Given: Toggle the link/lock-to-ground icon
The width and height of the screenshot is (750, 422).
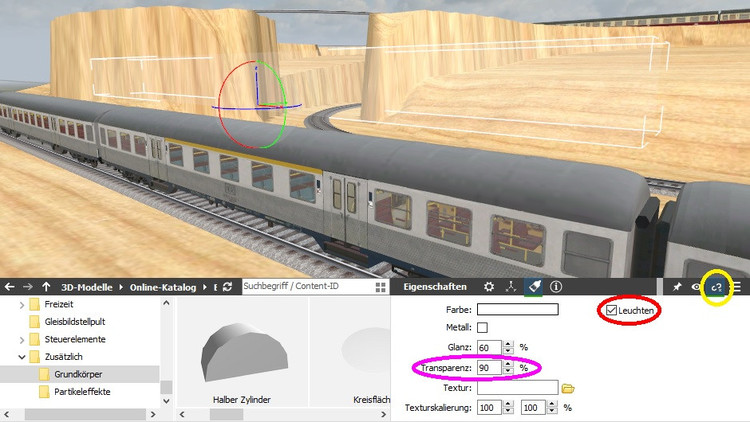Looking at the screenshot, I should click(716, 287).
